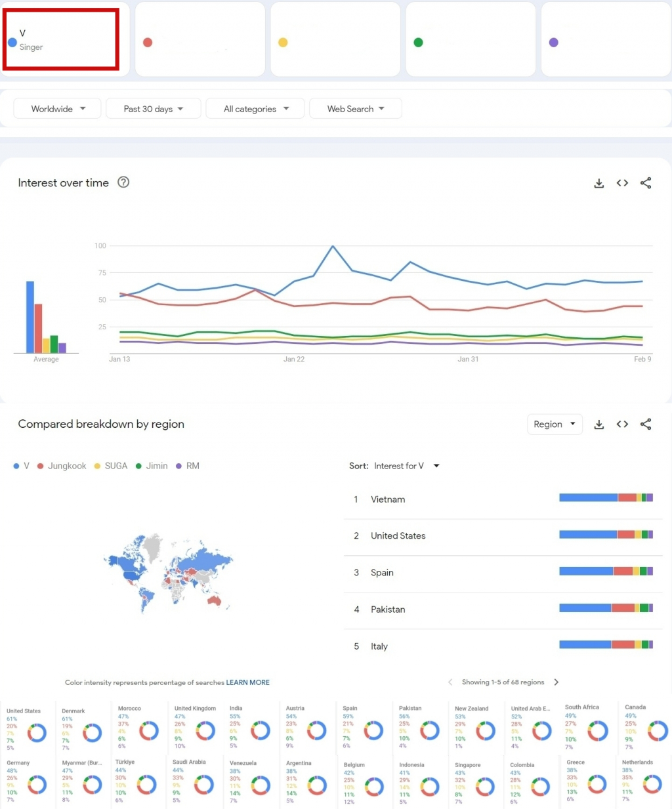The width and height of the screenshot is (672, 809).
Task: Click the Vietnam stacked comparison bar
Action: (x=606, y=498)
